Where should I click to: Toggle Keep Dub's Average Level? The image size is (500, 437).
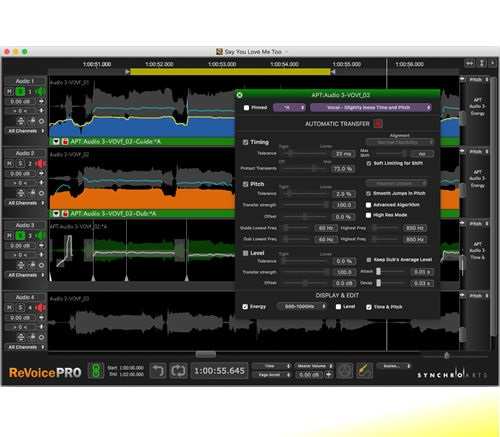(369, 260)
